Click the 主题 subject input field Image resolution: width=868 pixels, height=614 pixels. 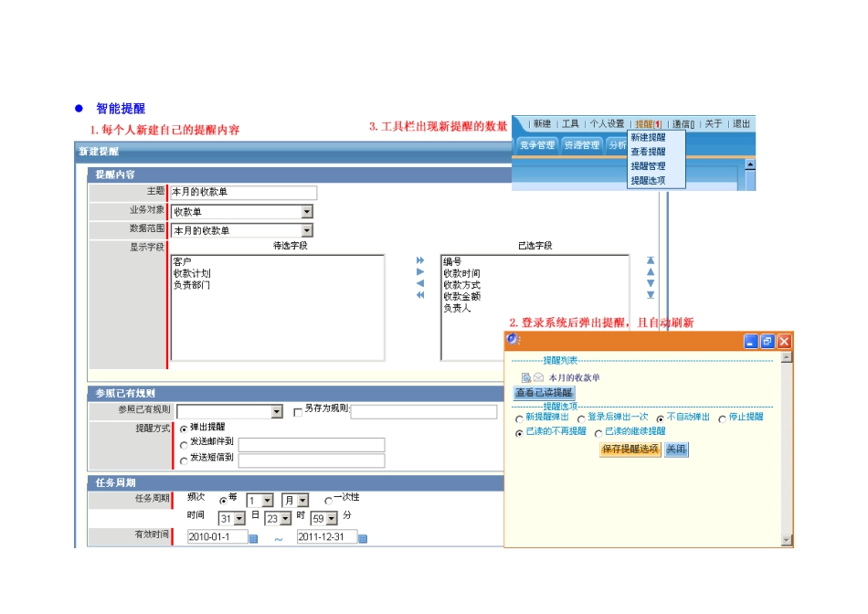click(x=244, y=192)
